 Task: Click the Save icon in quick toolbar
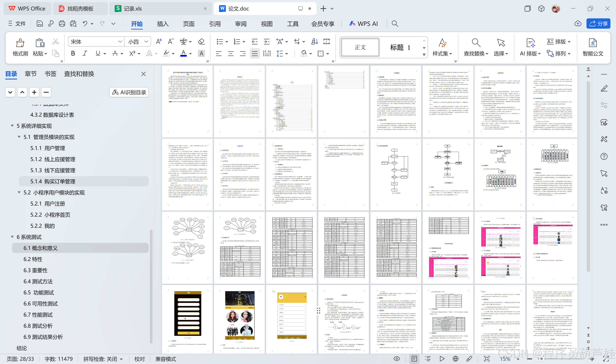point(40,23)
